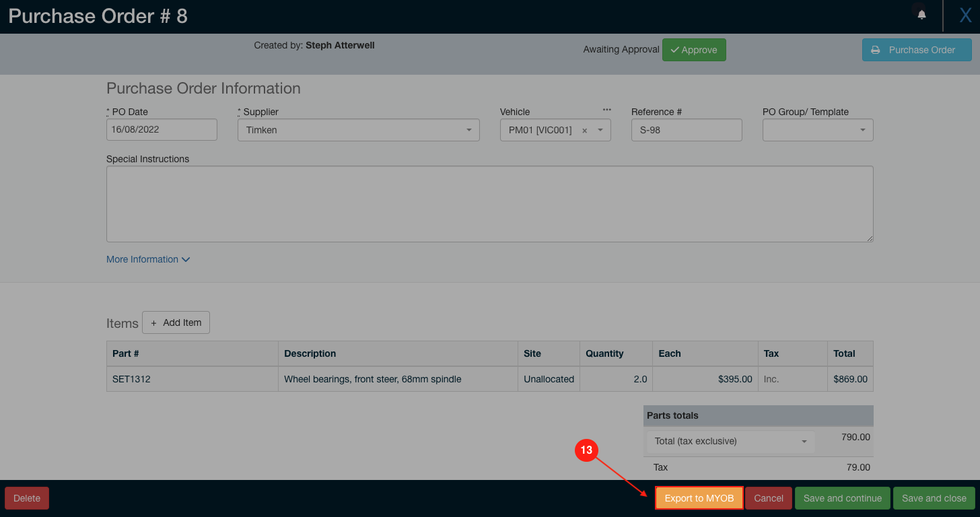Screen dimensions: 980x517
Task: Edit the Reference # field S-98
Action: (687, 130)
